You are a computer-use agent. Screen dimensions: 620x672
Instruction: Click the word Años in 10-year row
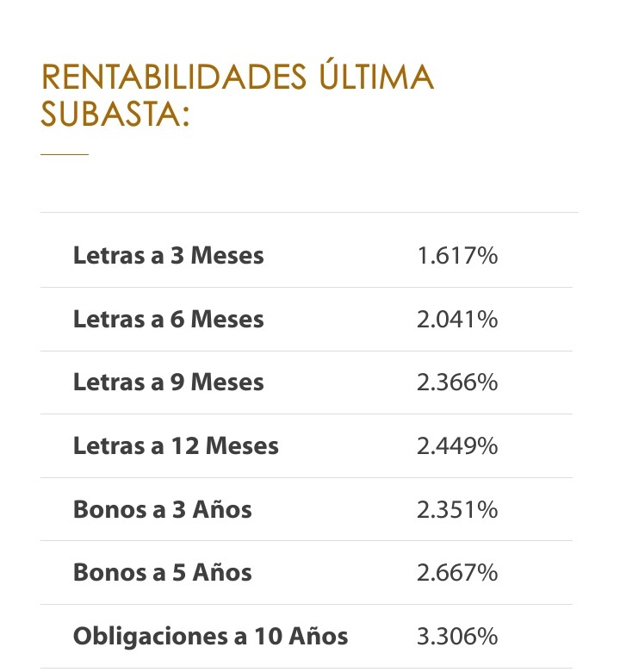pyautogui.click(x=319, y=635)
